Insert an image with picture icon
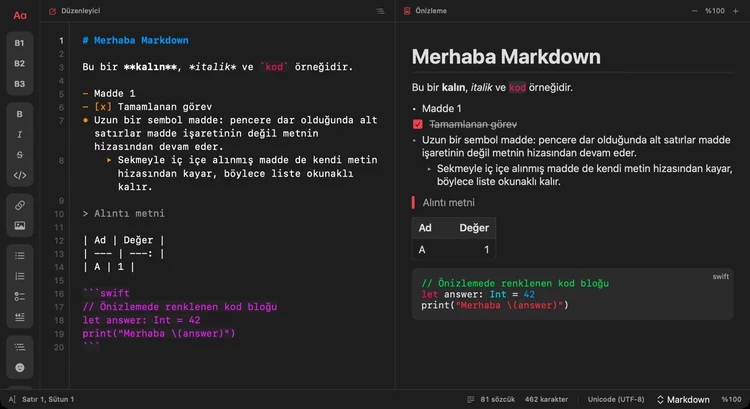This screenshot has width=750, height=409. tap(20, 226)
